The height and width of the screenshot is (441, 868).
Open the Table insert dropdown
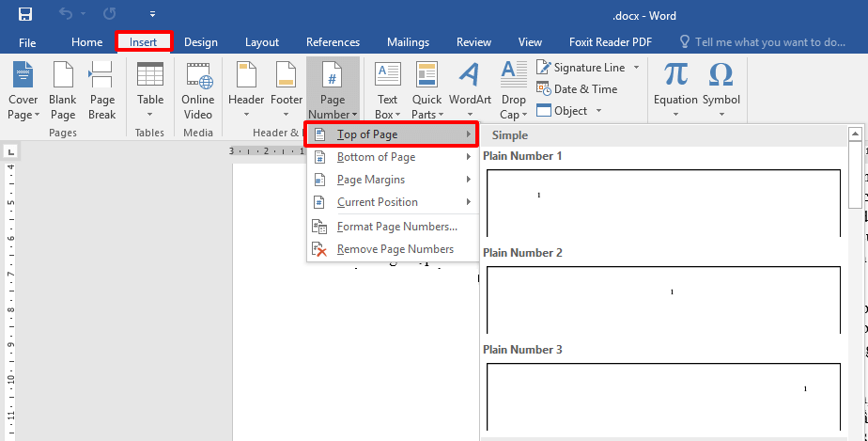coord(150,91)
